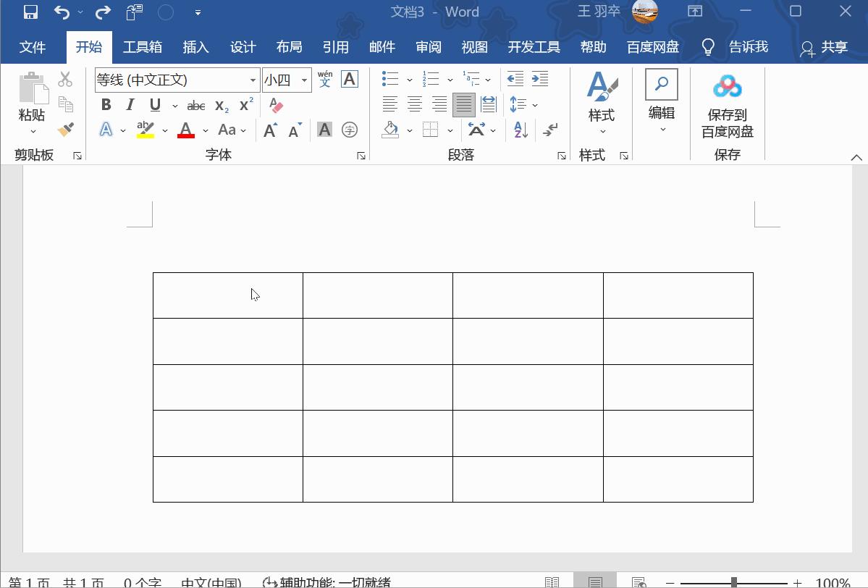Apply italic formatting
868x588 pixels.
point(130,104)
